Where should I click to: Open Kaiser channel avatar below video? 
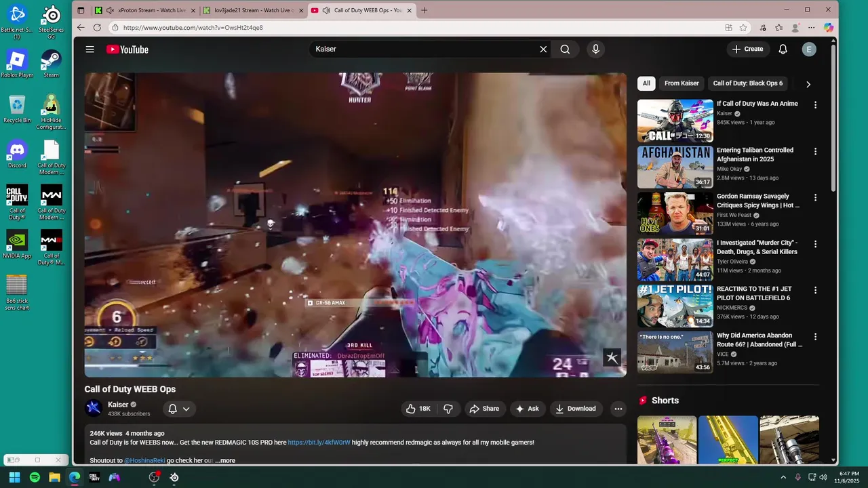94,408
